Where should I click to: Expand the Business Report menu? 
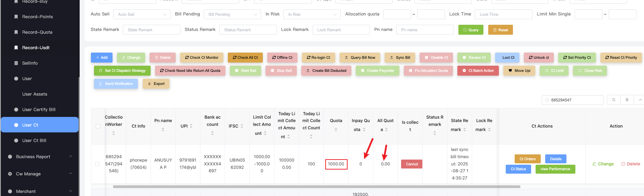pos(40,157)
